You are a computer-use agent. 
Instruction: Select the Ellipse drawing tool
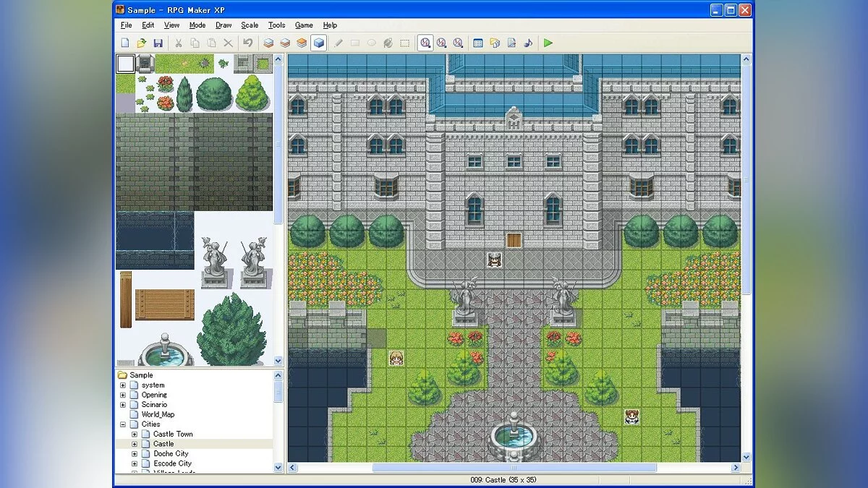(x=371, y=43)
